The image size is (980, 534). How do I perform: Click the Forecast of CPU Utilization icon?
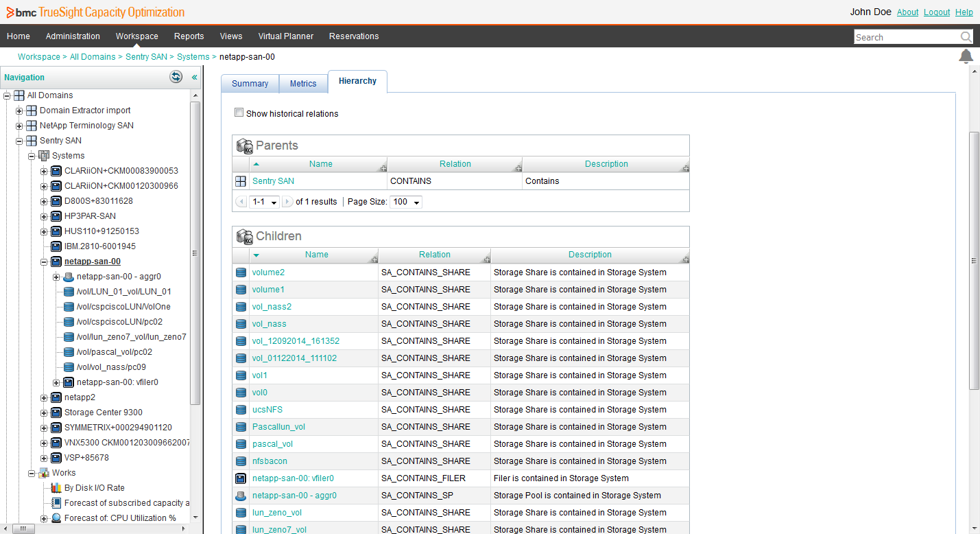pos(56,518)
